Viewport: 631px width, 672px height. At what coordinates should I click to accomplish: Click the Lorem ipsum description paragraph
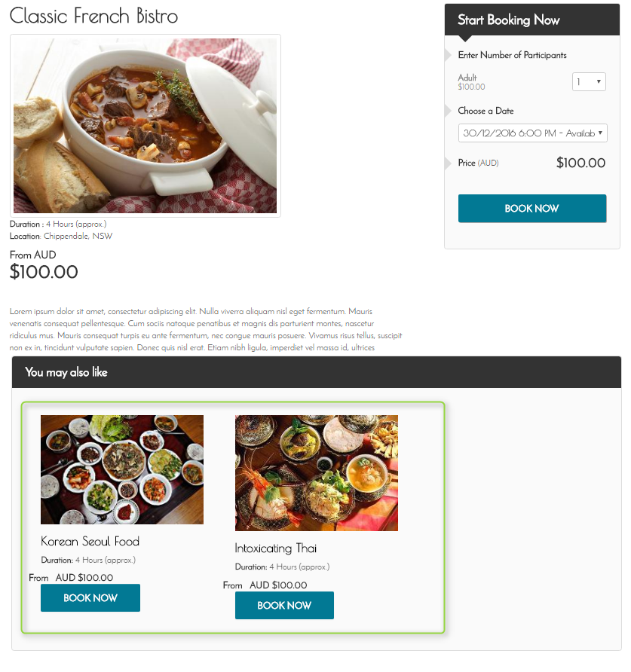206,329
